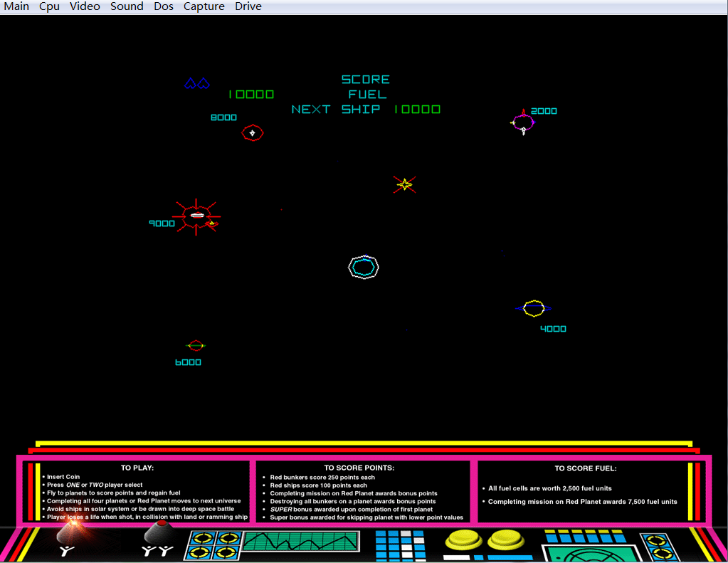Open the Sound menu

tap(127, 6)
